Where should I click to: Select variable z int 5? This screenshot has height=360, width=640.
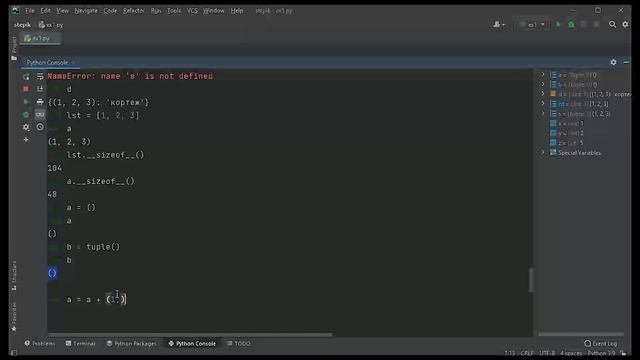567,143
